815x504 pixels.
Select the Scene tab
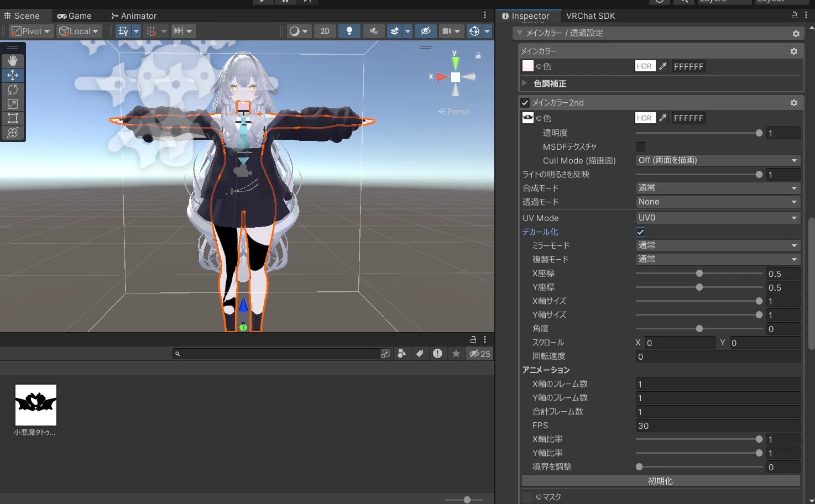[22, 15]
